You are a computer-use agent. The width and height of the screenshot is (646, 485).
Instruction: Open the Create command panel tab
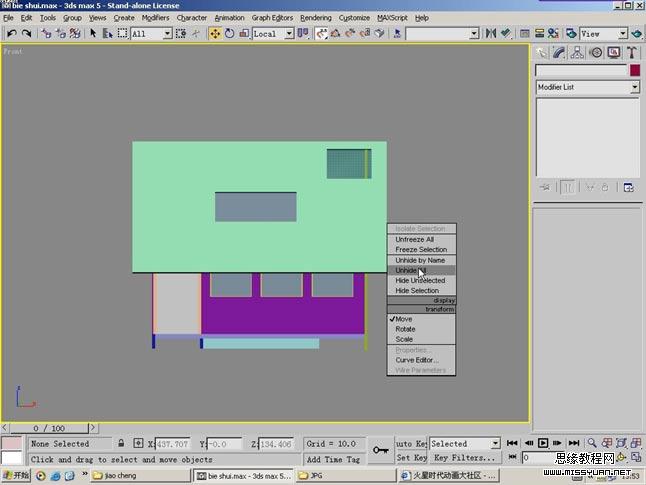(541, 53)
